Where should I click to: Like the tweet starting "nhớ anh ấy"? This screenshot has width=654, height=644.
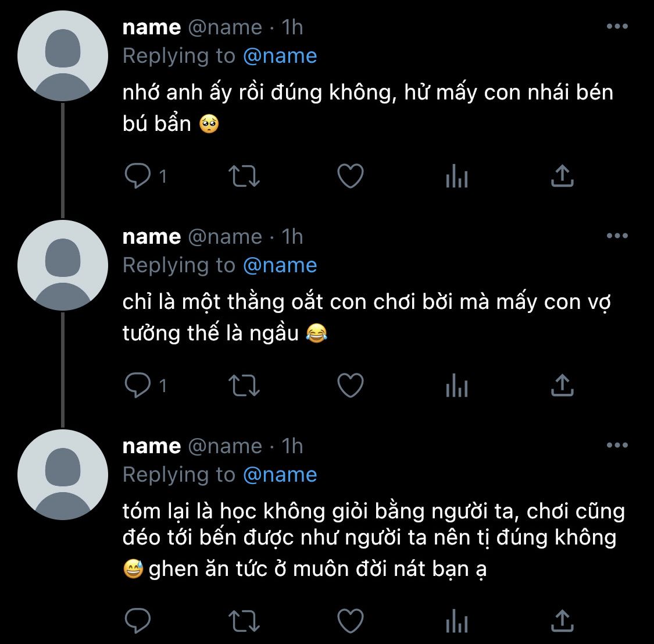click(351, 176)
